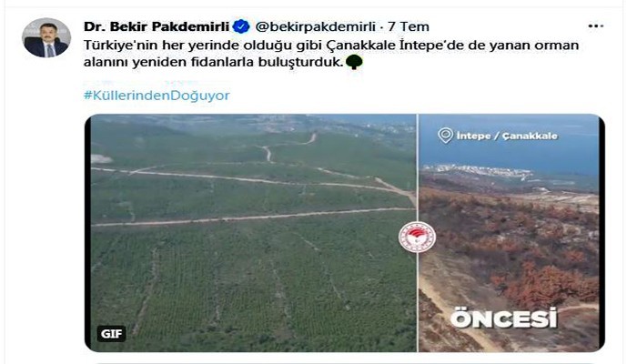Click the GIF badge on the media
The width and height of the screenshot is (637, 364).
(x=111, y=334)
